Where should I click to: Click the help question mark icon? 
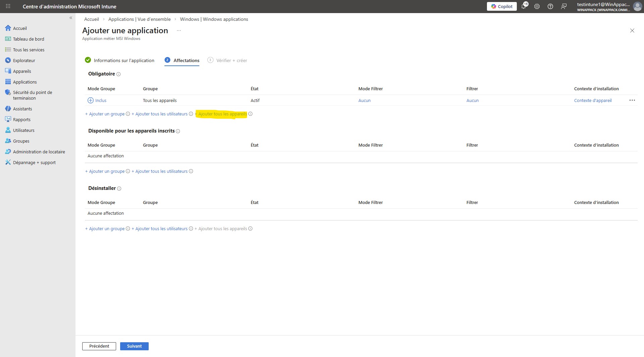click(x=550, y=6)
